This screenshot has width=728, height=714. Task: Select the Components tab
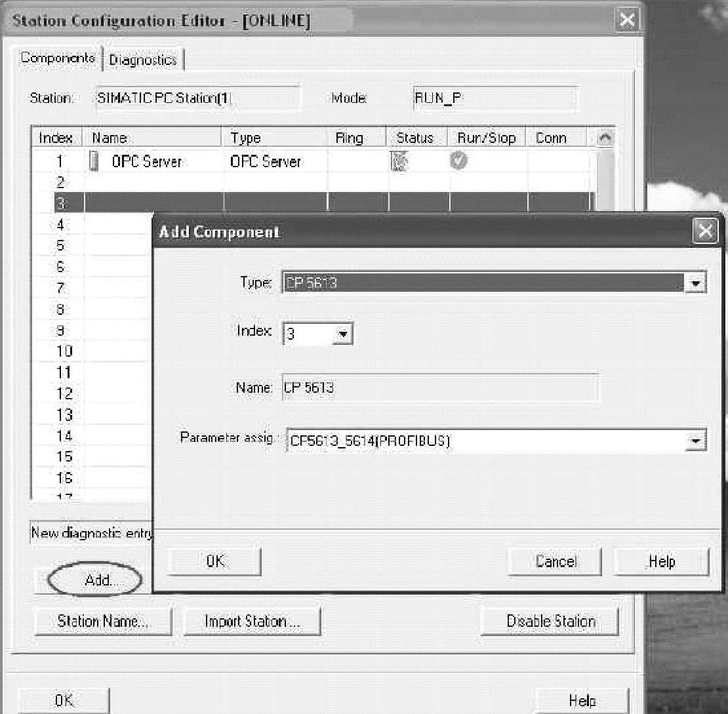pos(58,58)
